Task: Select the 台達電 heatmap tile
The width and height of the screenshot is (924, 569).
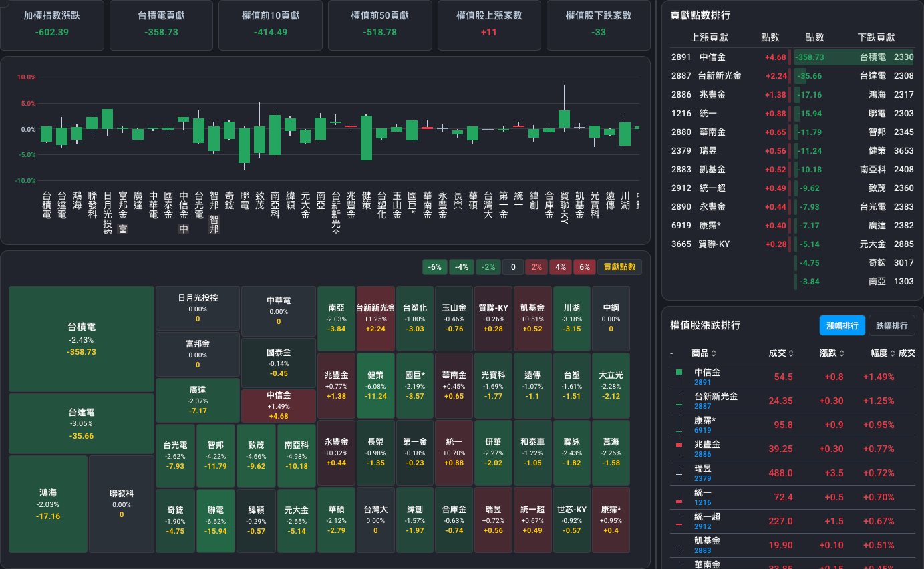Action: (82, 423)
